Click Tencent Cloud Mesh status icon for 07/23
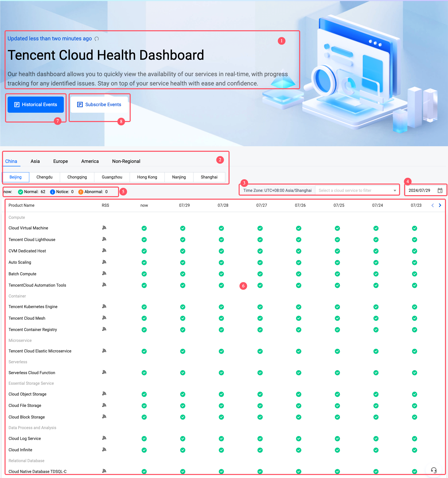Image resolution: width=448 pixels, height=478 pixels. 414,318
